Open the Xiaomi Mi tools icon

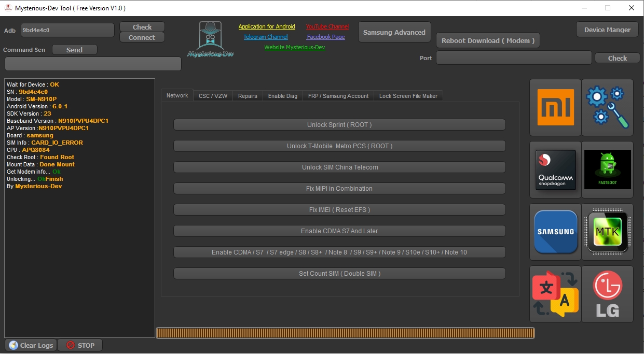pos(555,107)
